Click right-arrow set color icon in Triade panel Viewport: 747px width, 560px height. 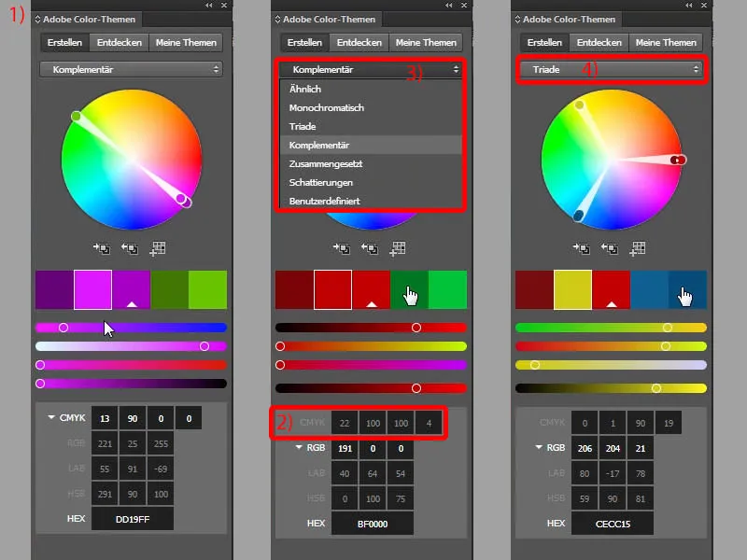point(581,247)
